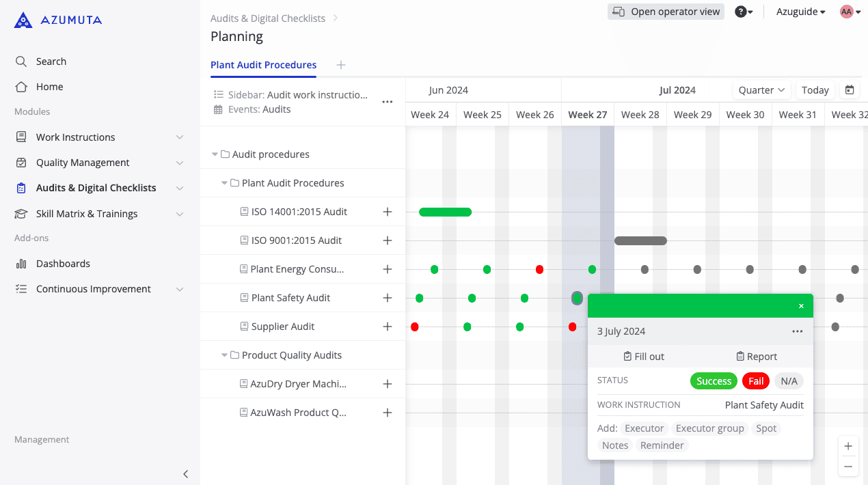Screen dimensions: 868x485
Task: Open the Quarter view dropdown
Action: [761, 90]
